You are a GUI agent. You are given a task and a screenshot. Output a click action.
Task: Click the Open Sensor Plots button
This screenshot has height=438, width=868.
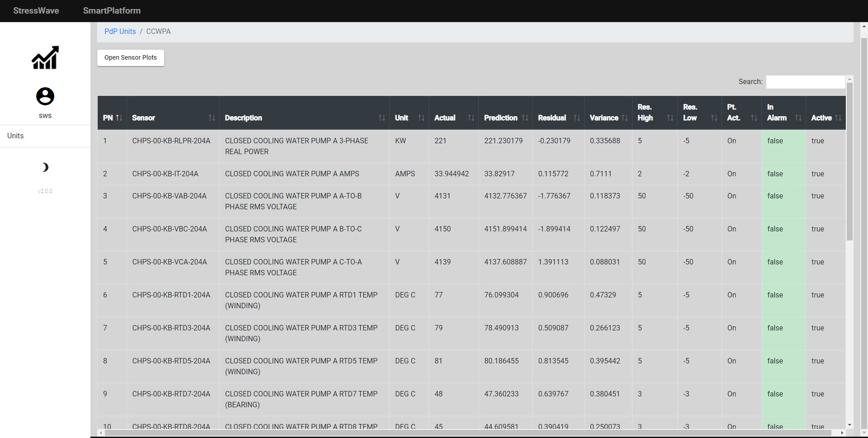pos(131,57)
